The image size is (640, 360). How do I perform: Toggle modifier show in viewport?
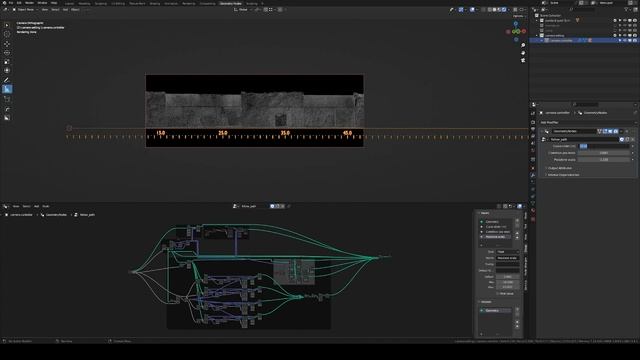pyautogui.click(x=610, y=131)
